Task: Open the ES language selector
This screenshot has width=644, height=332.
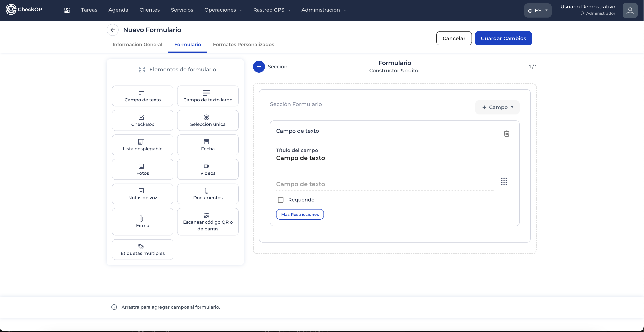Action: (x=538, y=10)
